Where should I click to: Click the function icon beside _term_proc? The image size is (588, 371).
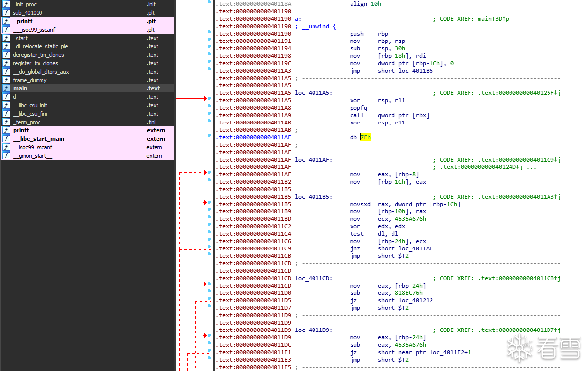[6, 122]
